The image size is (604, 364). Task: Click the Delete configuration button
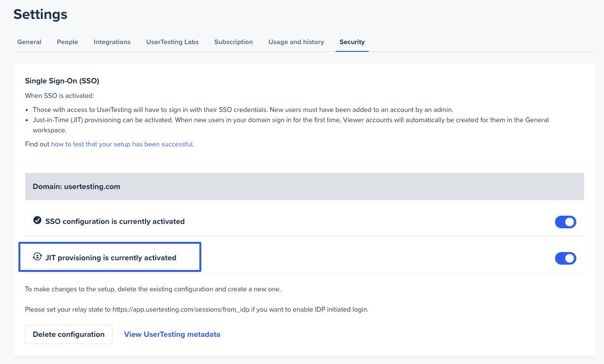pos(69,334)
